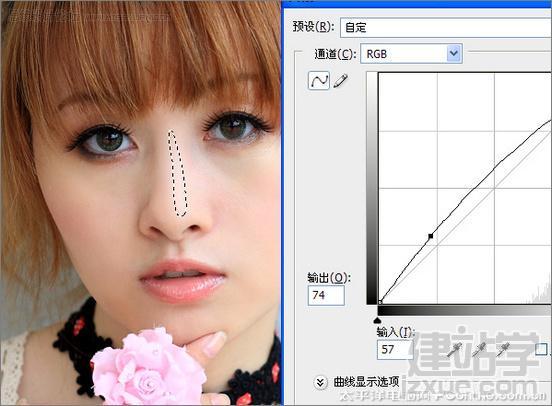Image resolution: width=552 pixels, height=406 pixels.
Task: Click the 曲线显示选项 label text
Action: point(366,382)
